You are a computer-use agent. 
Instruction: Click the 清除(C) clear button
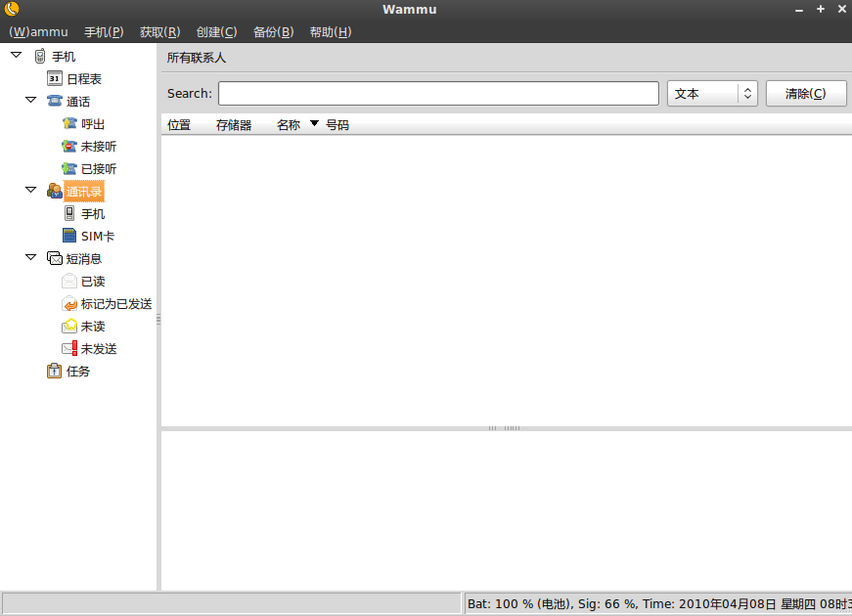tap(805, 94)
